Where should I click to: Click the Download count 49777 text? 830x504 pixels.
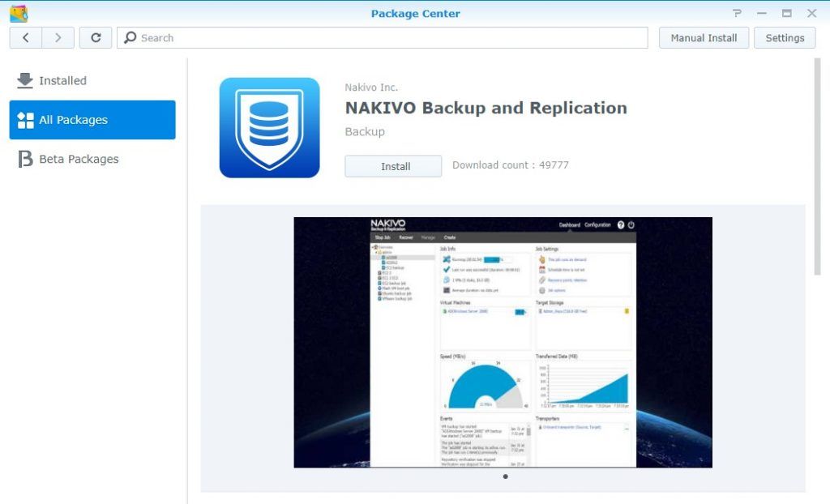(x=511, y=165)
